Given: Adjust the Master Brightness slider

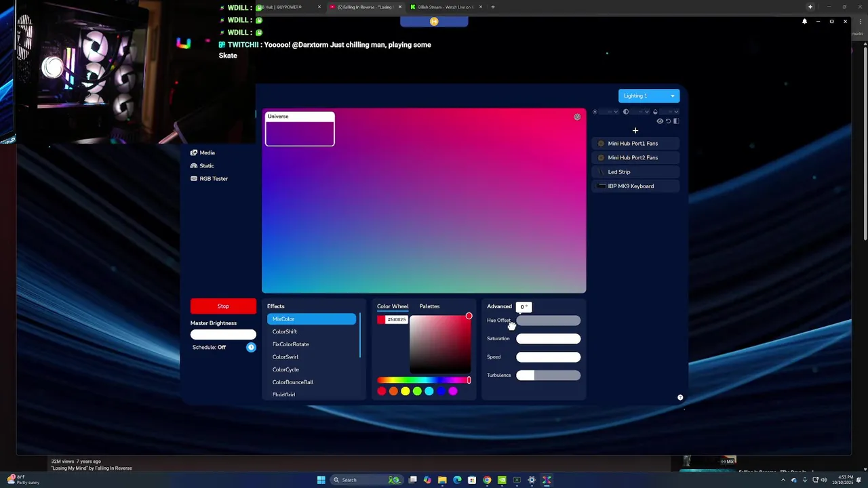Looking at the screenshot, I should [223, 334].
